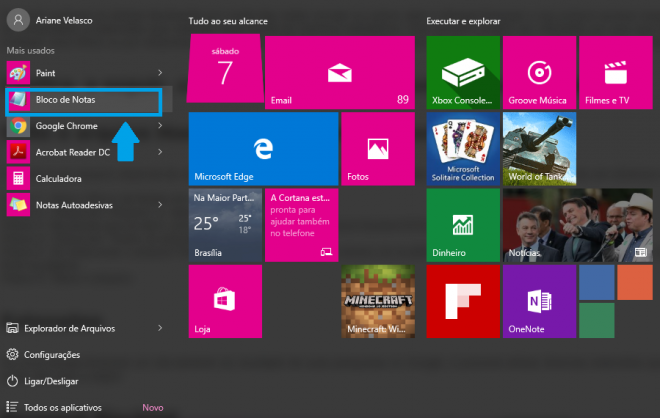
Task: Expand the Explorador de Arquivos arrow
Action: click(160, 328)
